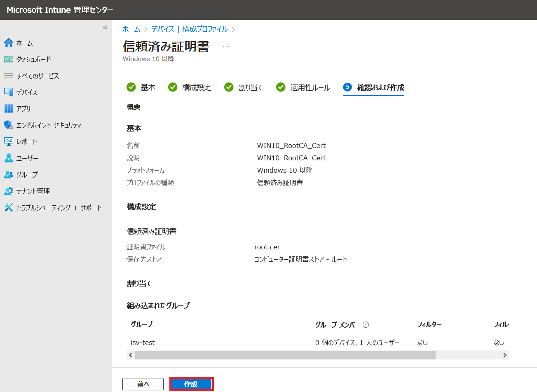The height and width of the screenshot is (392, 537).
Task: Switch to the 適用性ルール tab
Action: click(x=303, y=87)
